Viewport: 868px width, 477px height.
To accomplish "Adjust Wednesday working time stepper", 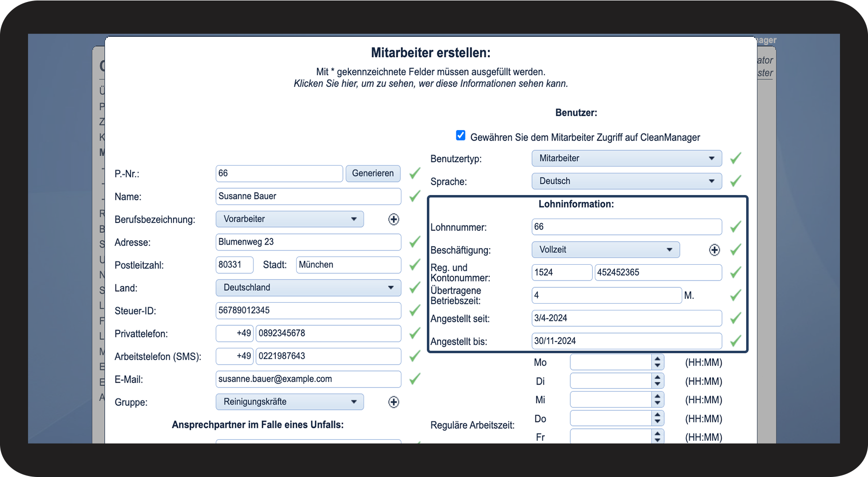I will (657, 400).
